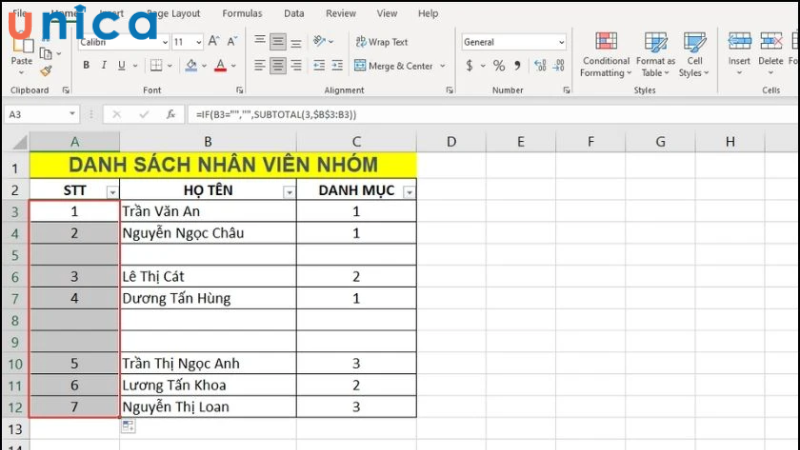Viewport: 800px width, 450px height.
Task: Apply Fill Color bucket
Action: [191, 65]
